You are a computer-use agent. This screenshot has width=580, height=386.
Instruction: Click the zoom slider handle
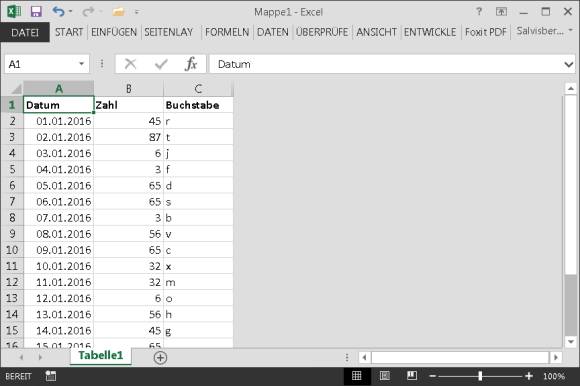coord(480,376)
